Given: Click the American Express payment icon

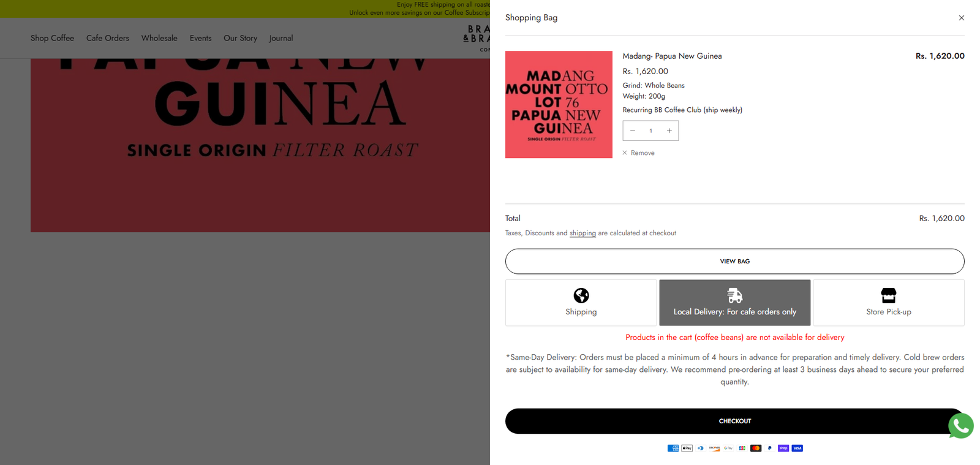Looking at the screenshot, I should point(673,448).
